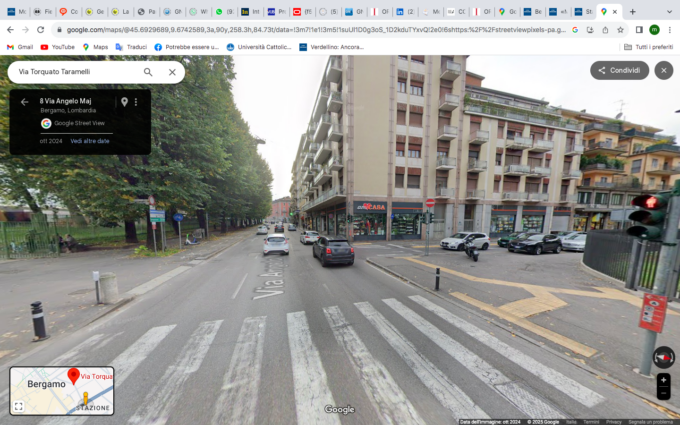Screen dimensions: 680x425
Task: Open a new browser tab
Action: tap(632, 11)
